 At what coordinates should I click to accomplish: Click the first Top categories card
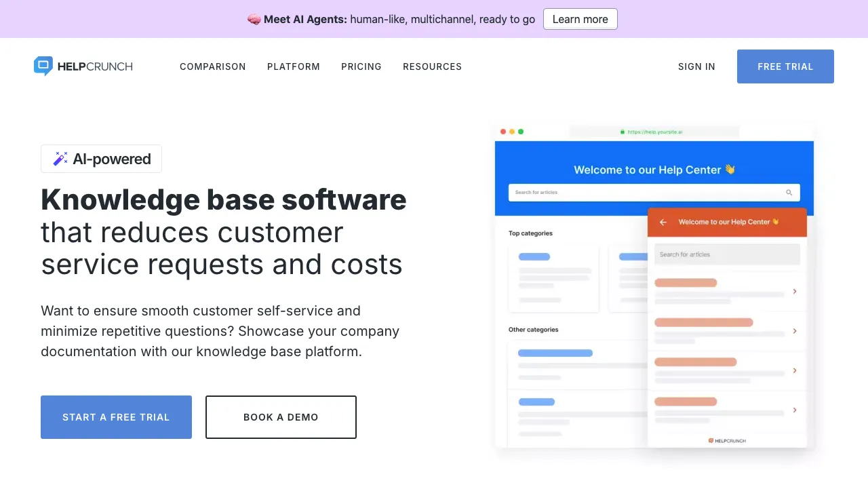pos(554,278)
